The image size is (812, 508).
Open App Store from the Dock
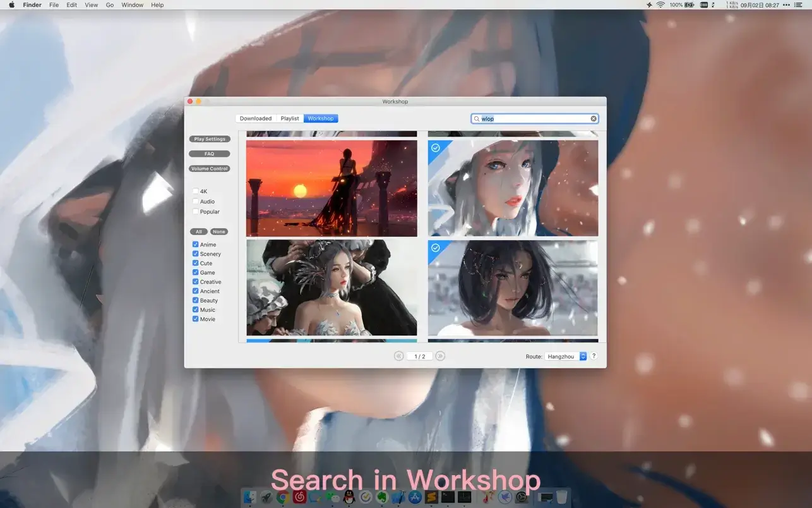pyautogui.click(x=415, y=498)
